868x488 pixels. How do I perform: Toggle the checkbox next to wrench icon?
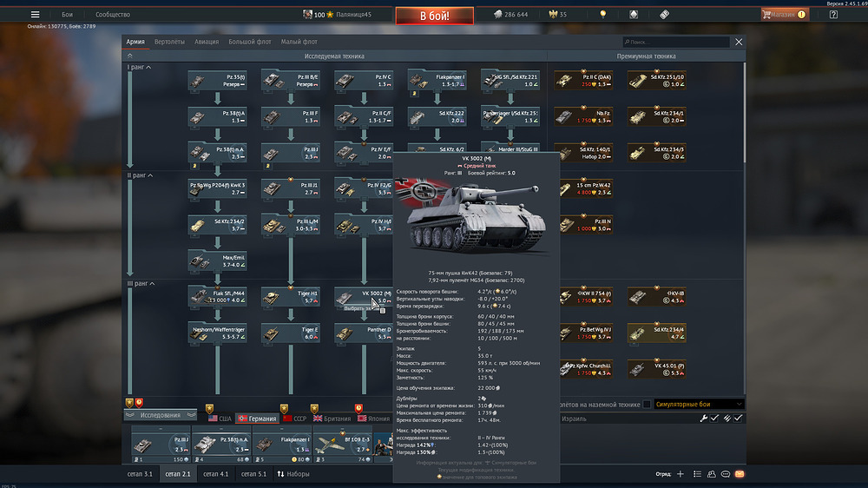[x=714, y=419]
